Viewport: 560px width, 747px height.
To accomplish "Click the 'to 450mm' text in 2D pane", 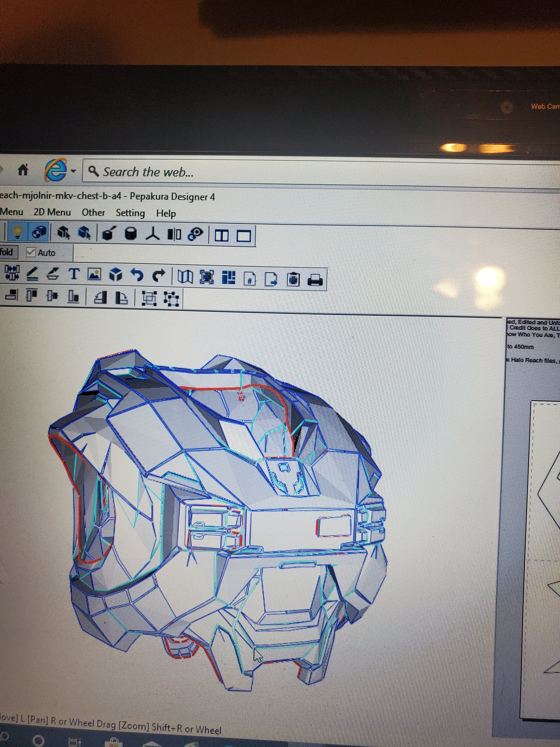I will tap(520, 347).
